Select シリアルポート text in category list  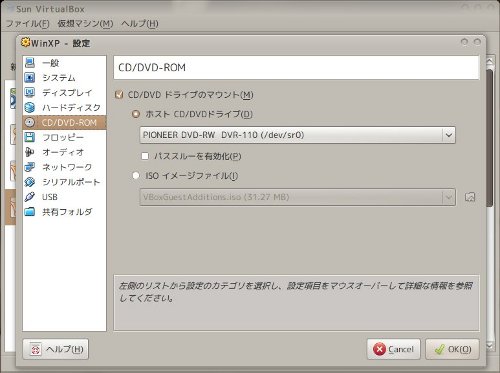pos(71,182)
